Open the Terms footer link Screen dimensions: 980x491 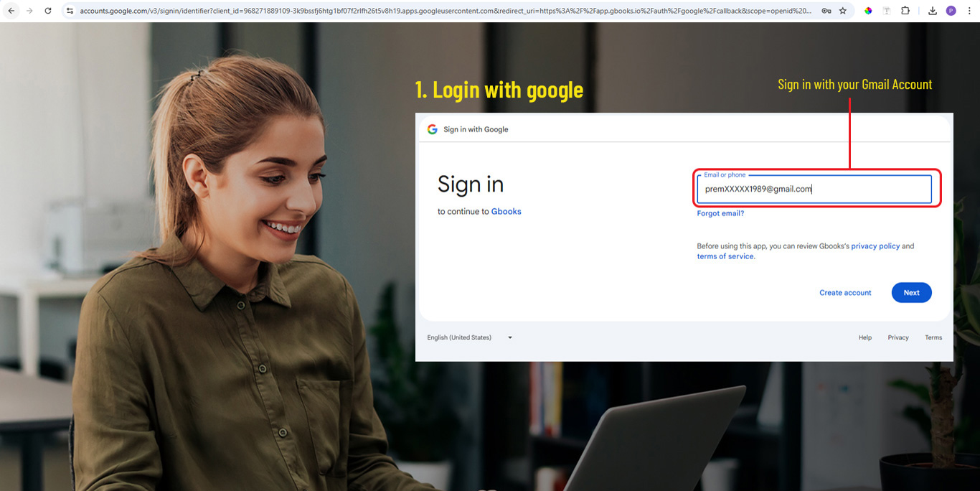point(933,337)
